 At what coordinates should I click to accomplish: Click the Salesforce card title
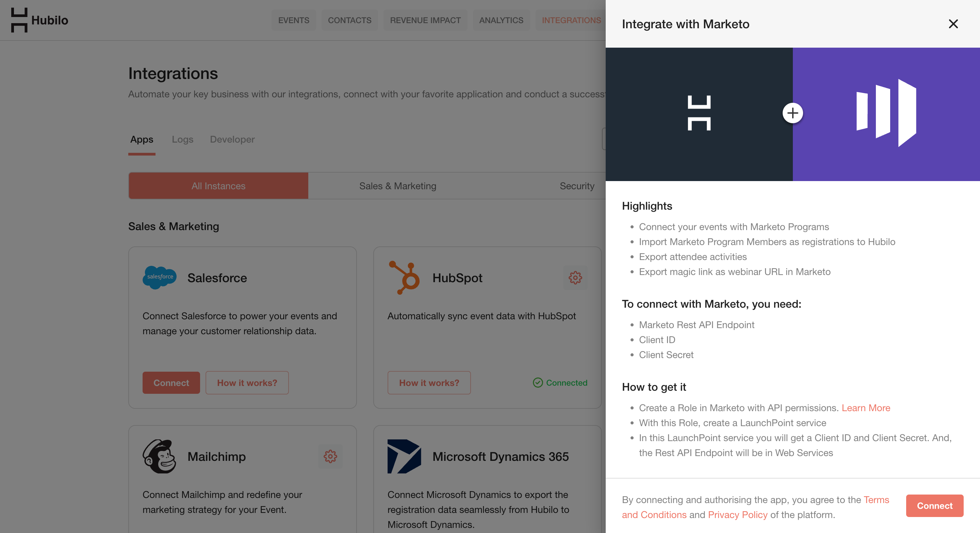[x=217, y=278]
